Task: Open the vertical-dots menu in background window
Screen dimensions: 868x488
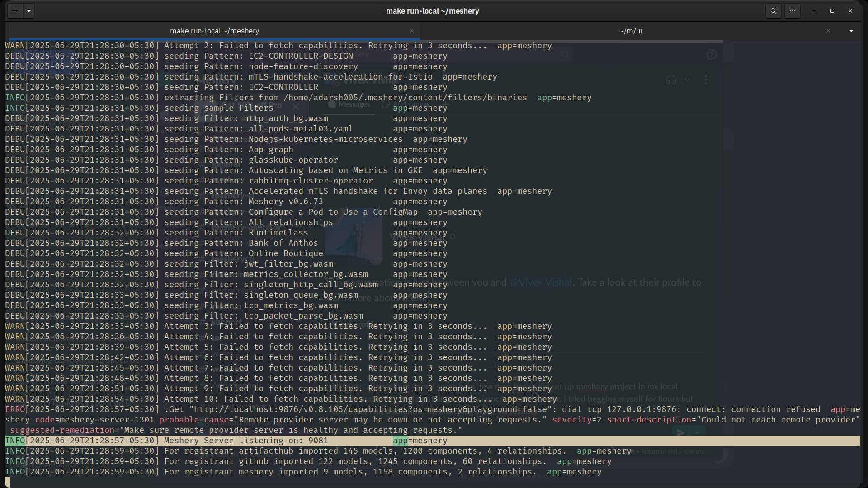Action: 706,80
